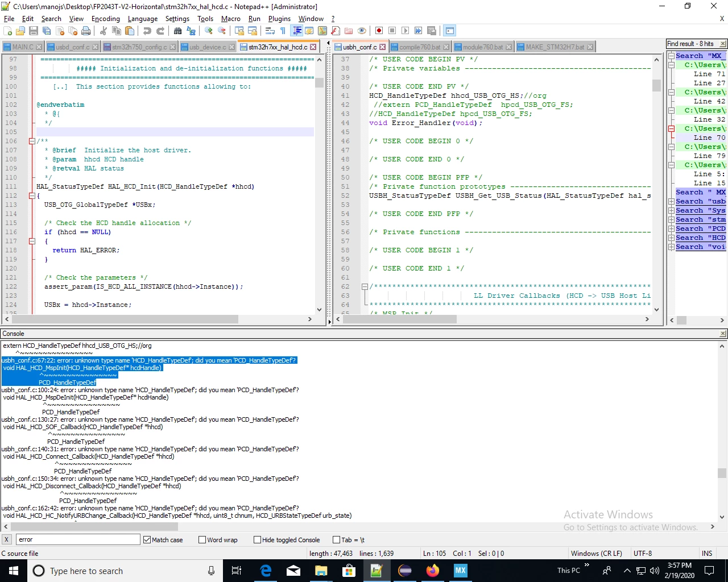Expand the Search "usb results node
Viewport: 728px width, 582px height.
point(672,201)
